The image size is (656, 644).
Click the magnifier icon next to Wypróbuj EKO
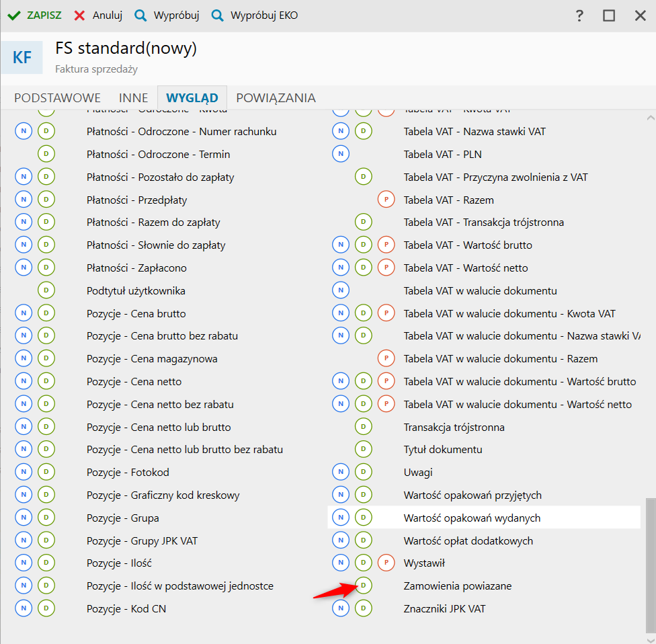[x=217, y=15]
